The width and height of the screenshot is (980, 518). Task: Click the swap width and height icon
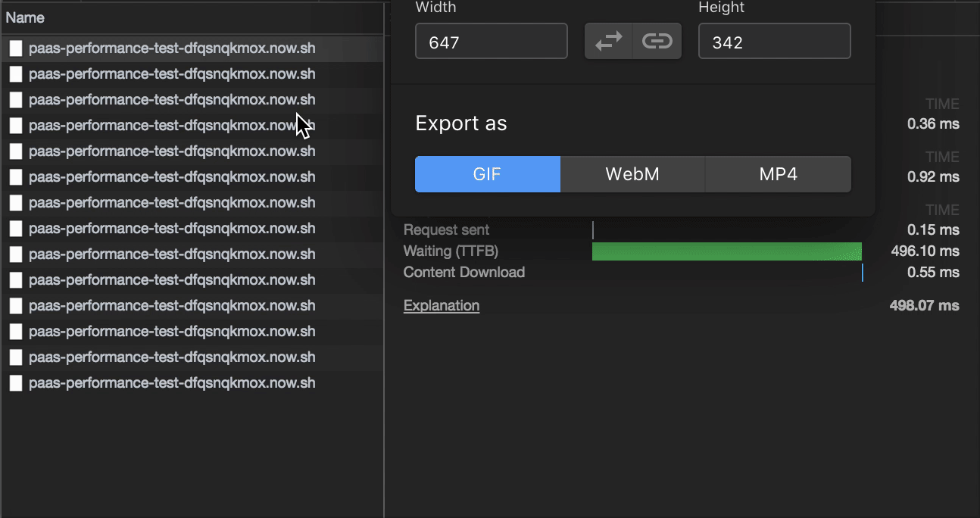point(608,41)
